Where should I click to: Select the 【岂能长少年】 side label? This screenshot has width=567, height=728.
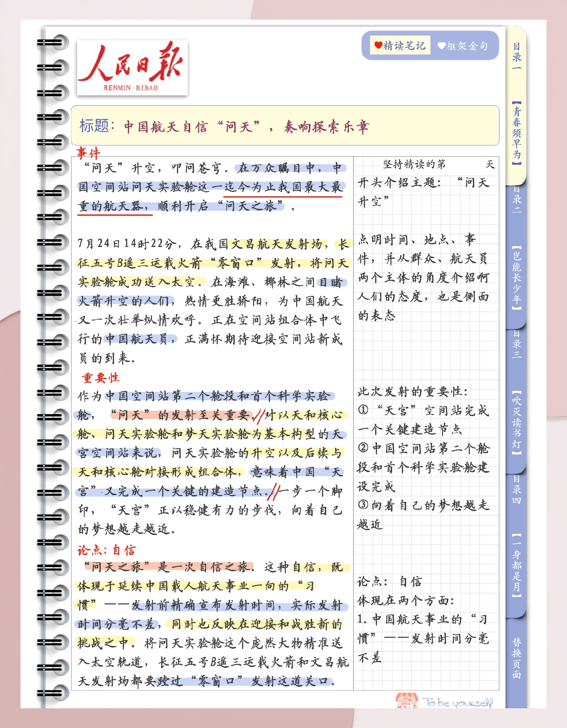click(x=516, y=278)
